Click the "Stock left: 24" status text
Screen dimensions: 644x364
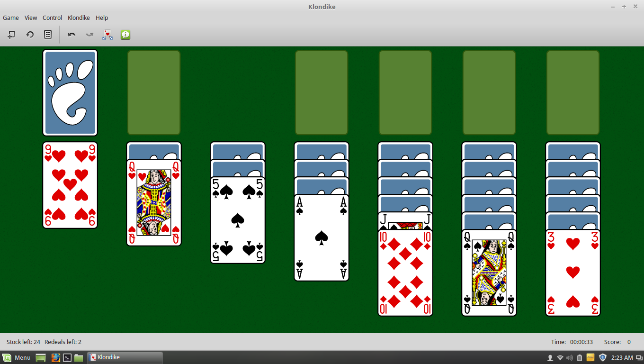23,342
